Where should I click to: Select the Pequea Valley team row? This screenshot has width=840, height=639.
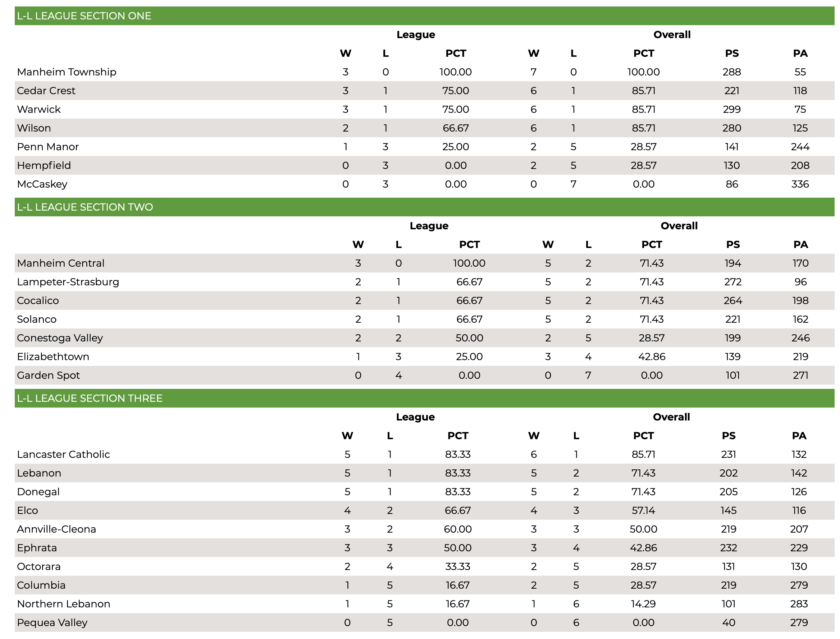424,622
